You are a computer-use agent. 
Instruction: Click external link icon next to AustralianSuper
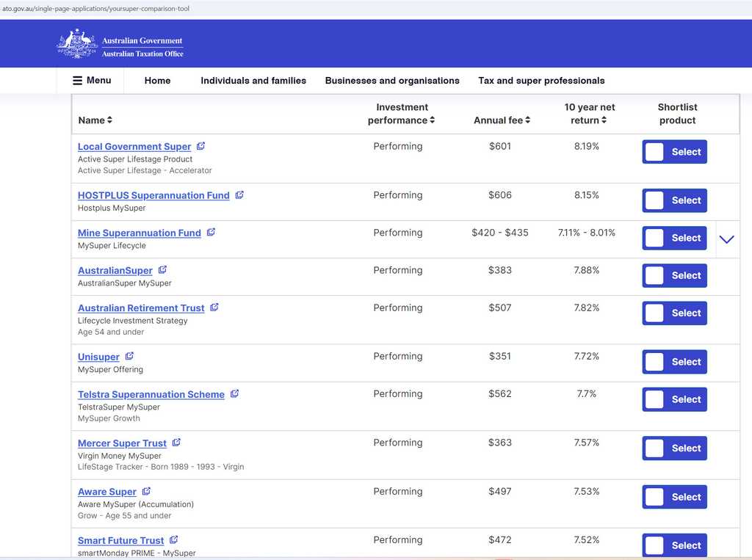(x=162, y=270)
